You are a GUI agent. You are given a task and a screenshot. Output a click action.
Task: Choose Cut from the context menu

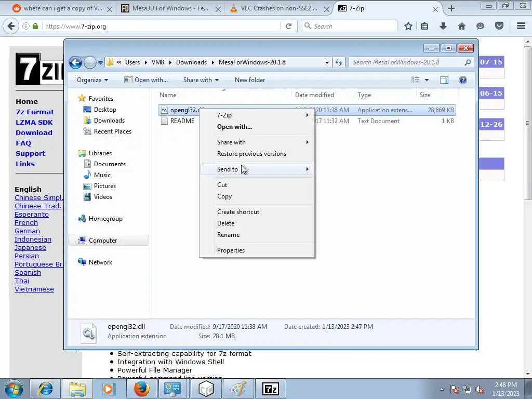(258, 185)
